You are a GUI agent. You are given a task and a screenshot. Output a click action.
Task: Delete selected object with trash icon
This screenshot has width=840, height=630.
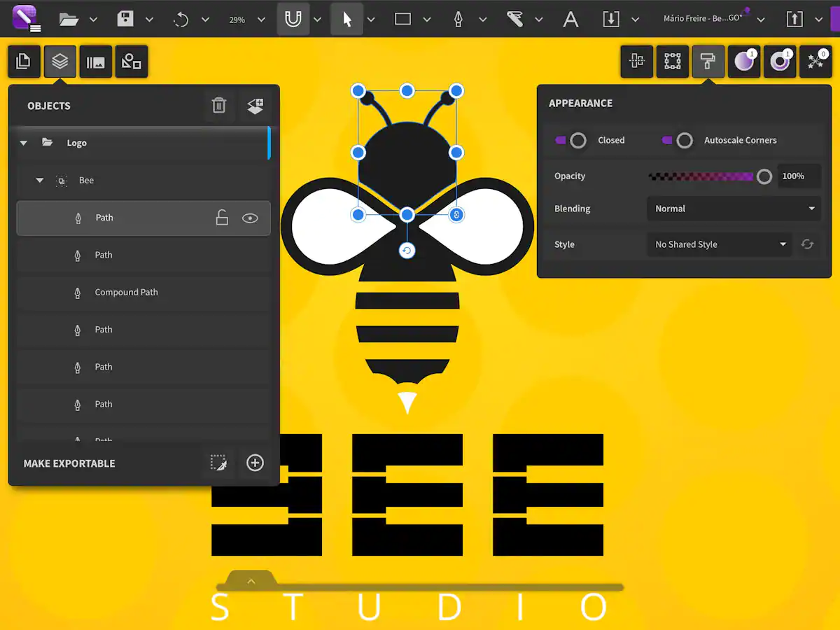click(219, 106)
